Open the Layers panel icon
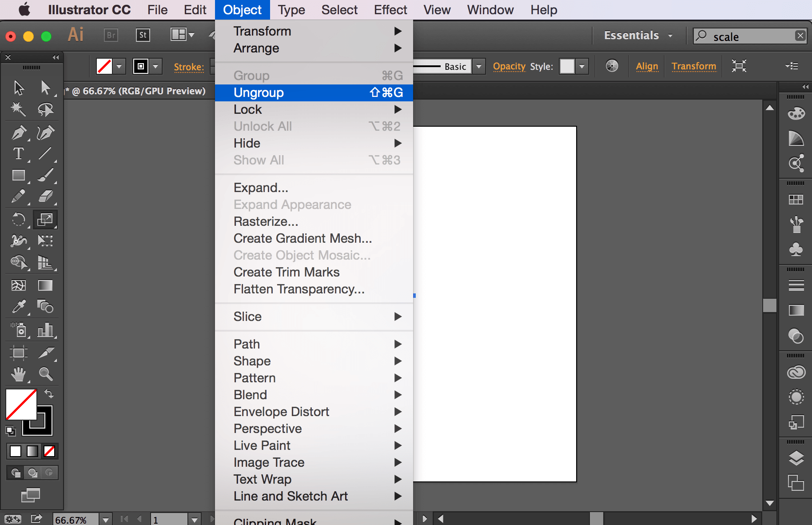This screenshot has width=812, height=525. click(x=796, y=458)
